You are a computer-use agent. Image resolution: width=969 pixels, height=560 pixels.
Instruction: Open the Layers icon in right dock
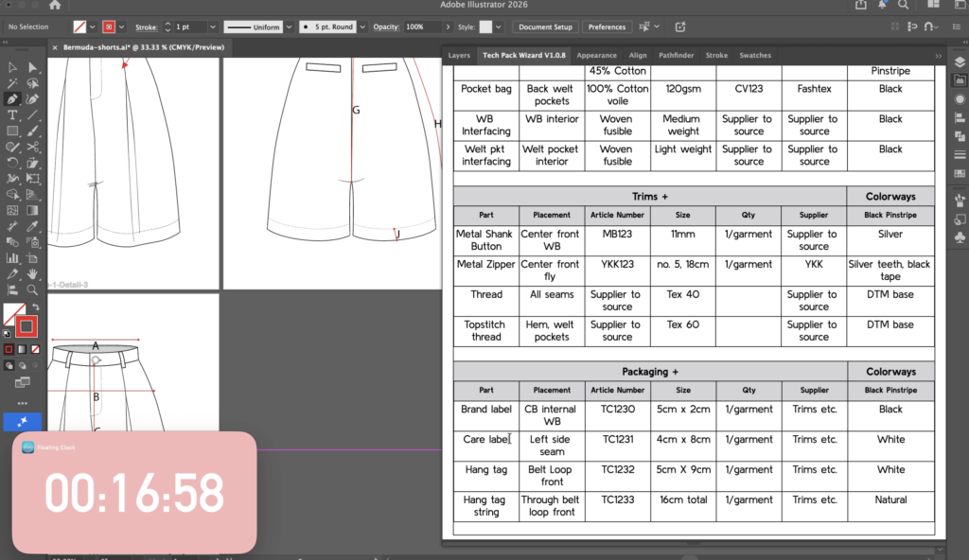coord(960,62)
